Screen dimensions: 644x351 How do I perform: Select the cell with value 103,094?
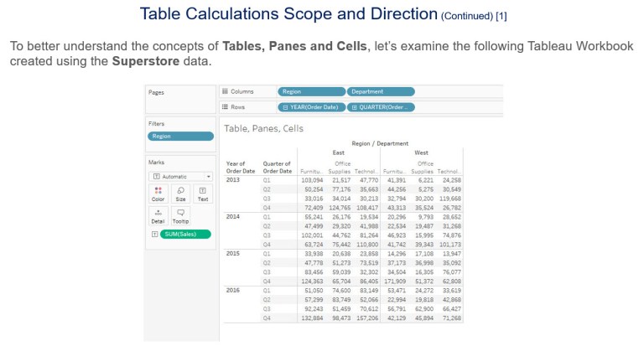point(312,180)
